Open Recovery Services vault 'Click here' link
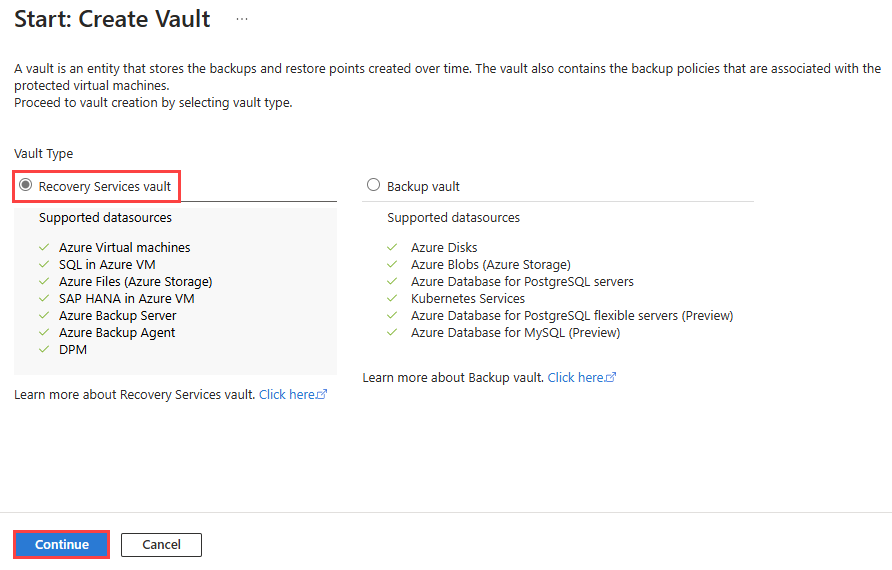The image size is (892, 570). tap(287, 395)
